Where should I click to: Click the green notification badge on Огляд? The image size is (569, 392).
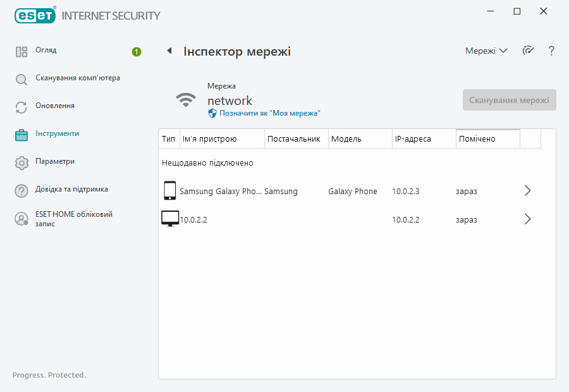pos(137,52)
